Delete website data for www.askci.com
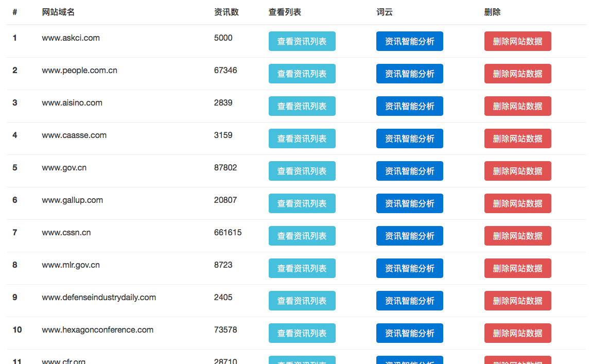The height and width of the screenshot is (364, 592). 518,41
